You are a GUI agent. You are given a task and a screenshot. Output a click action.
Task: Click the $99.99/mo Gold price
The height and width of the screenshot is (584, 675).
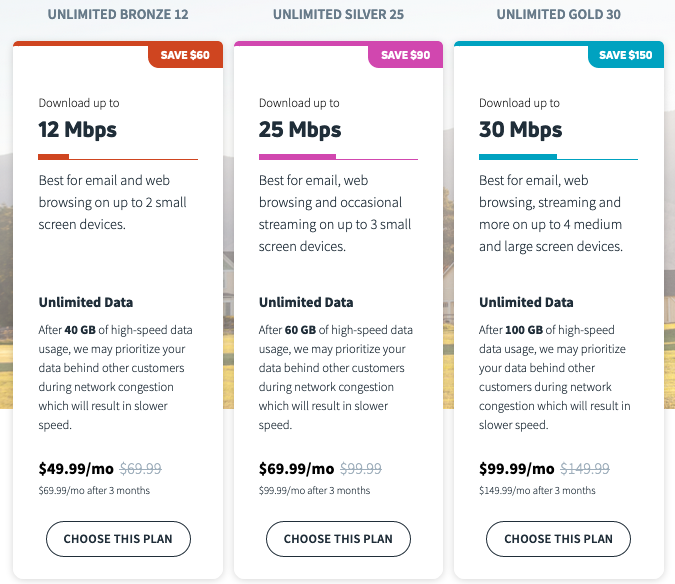(517, 469)
